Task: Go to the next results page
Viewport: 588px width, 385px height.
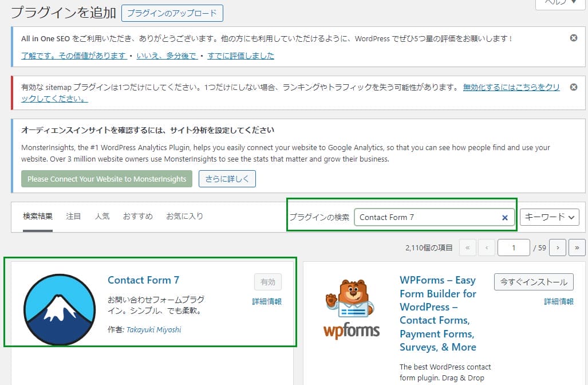Action: click(x=557, y=247)
